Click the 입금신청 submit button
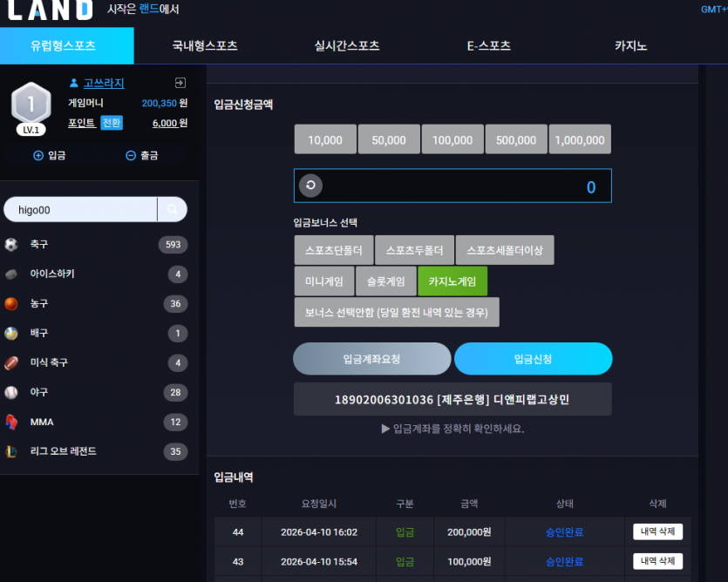This screenshot has height=582, width=728. click(533, 359)
